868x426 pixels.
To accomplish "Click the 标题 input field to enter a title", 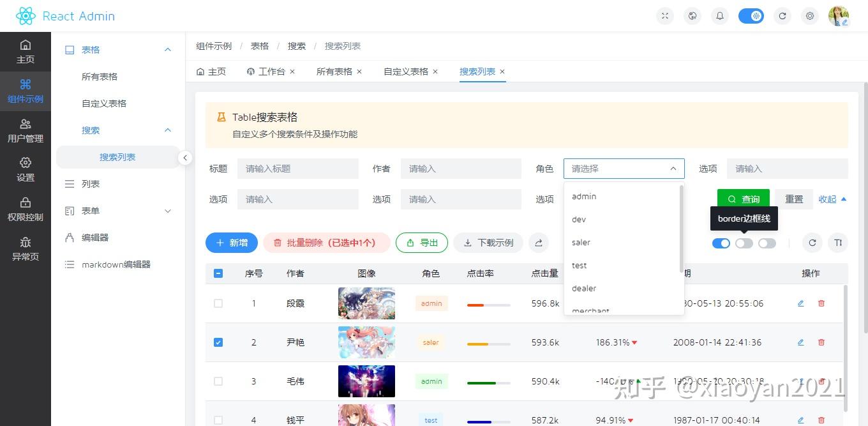I will point(297,168).
